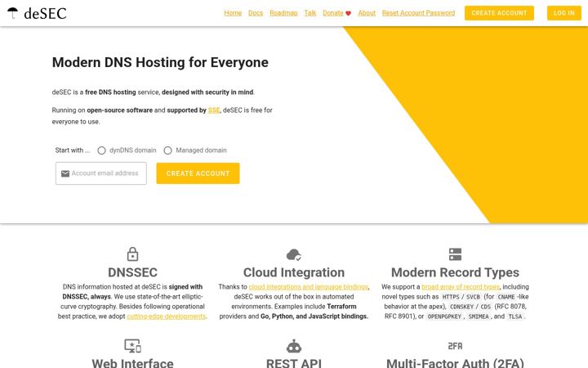Image resolution: width=588 pixels, height=368 pixels.
Task: Click the red heart icon beside Donate
Action: 348,13
